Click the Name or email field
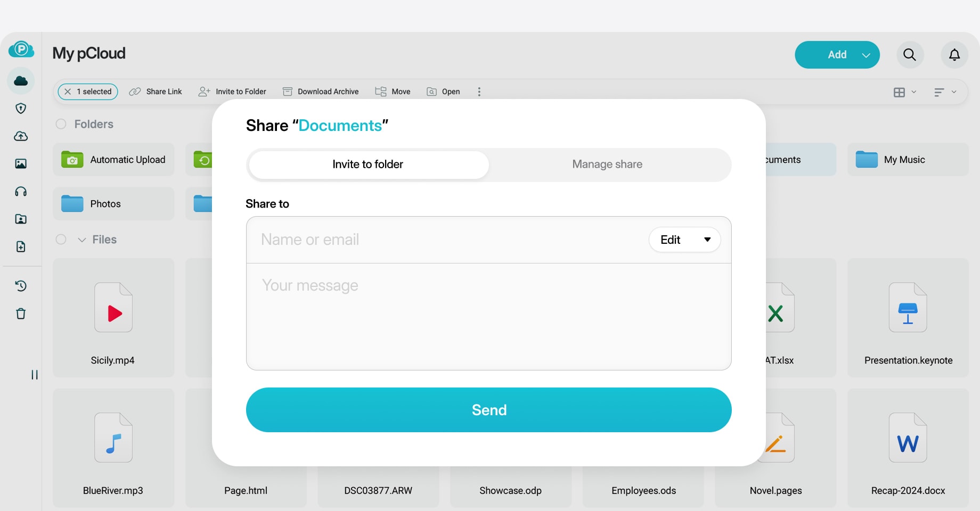The height and width of the screenshot is (511, 980). [x=447, y=240]
